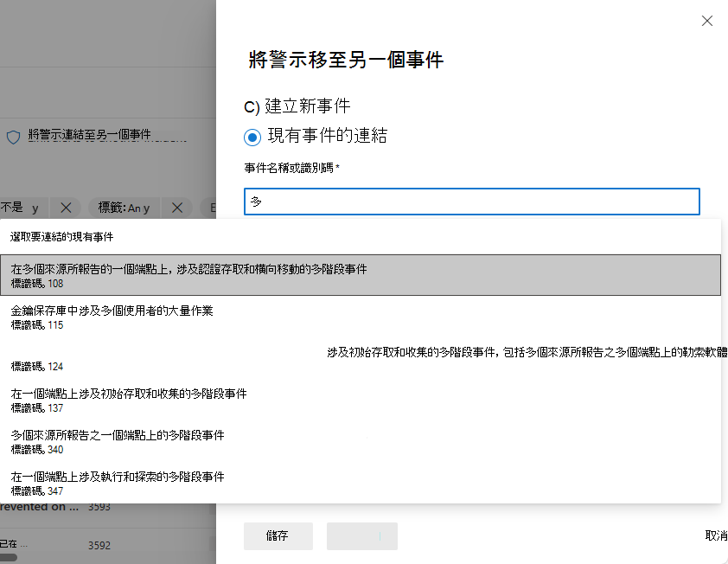Image resolution: width=728 pixels, height=564 pixels.
Task: Click the 選取要連結的現有事件 heading text
Action: click(61, 237)
